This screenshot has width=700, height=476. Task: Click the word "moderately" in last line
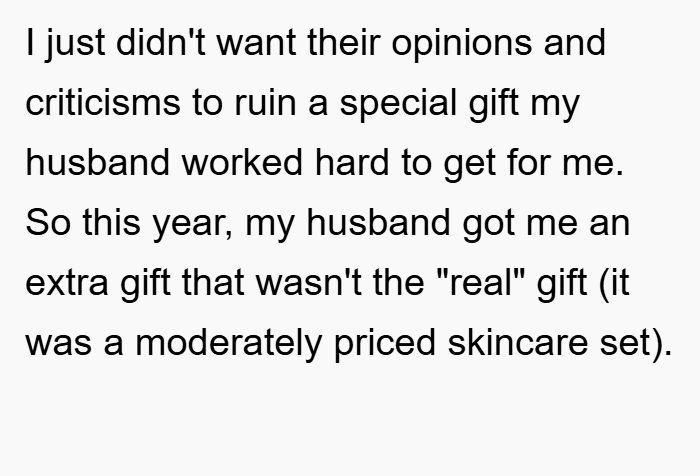tap(228, 344)
